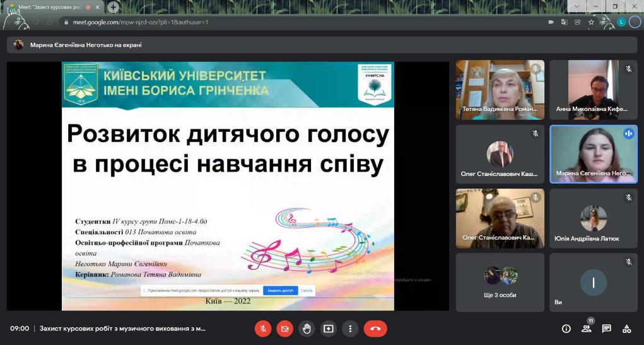
Task: Click muted mic icon on Тетяна's tile
Action: point(535,69)
